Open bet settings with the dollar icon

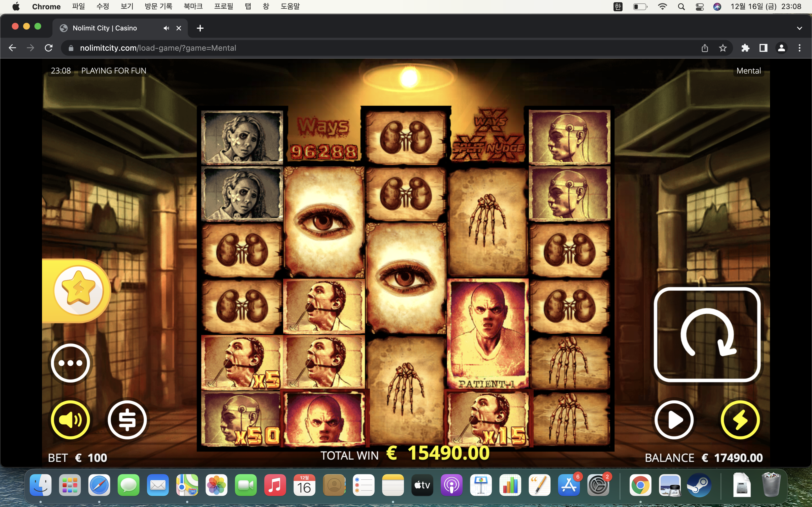coord(127,419)
